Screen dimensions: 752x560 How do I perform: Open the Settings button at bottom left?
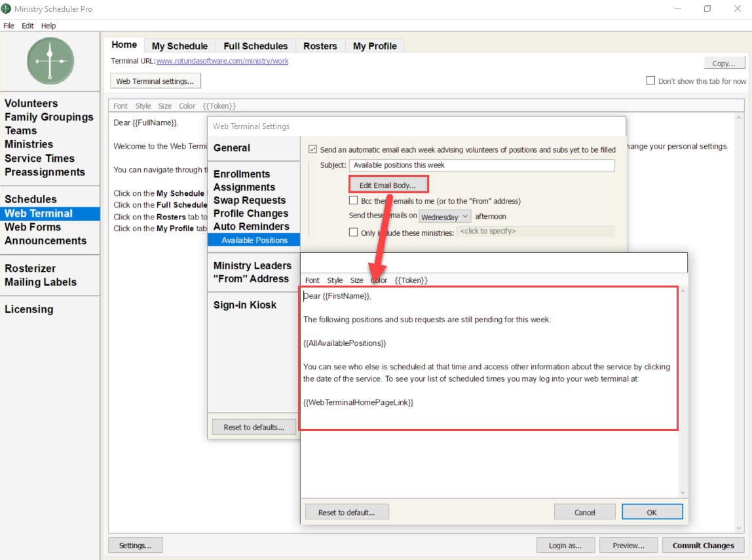tap(135, 545)
